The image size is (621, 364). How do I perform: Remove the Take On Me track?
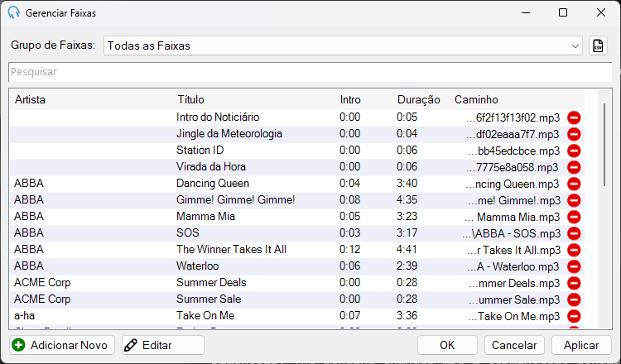[x=574, y=317]
